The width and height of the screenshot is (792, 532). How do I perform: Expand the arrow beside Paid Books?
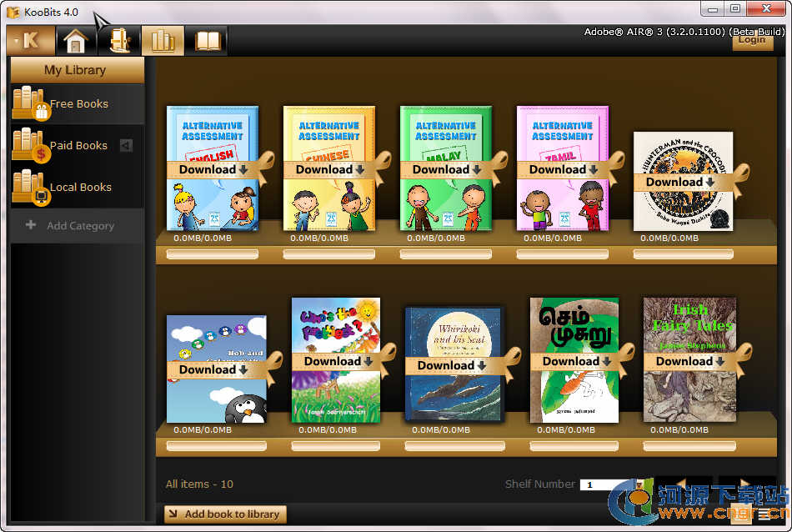[x=126, y=145]
